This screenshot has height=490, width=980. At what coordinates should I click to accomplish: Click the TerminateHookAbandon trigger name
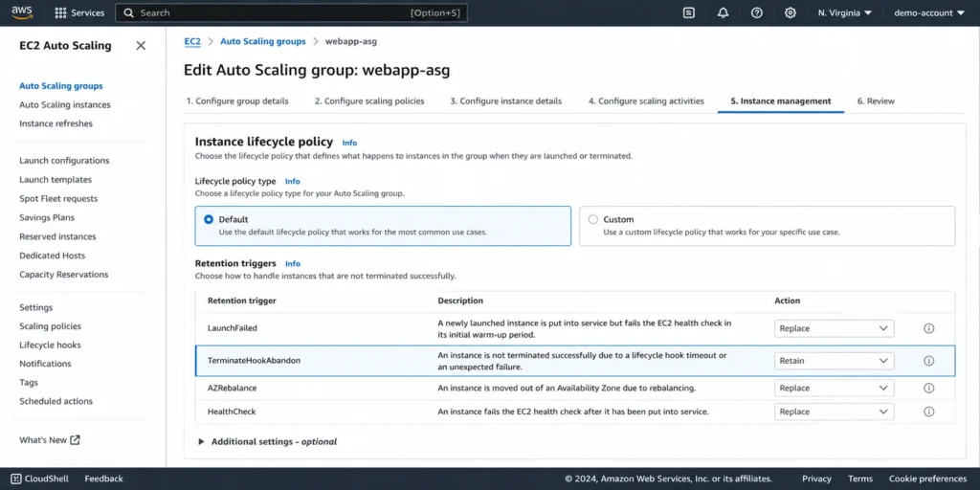(x=254, y=361)
